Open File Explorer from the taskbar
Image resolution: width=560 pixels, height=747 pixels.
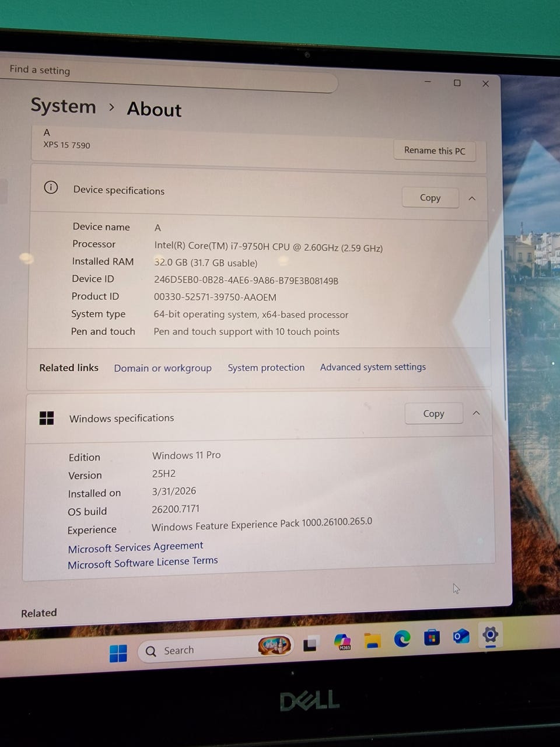click(372, 641)
